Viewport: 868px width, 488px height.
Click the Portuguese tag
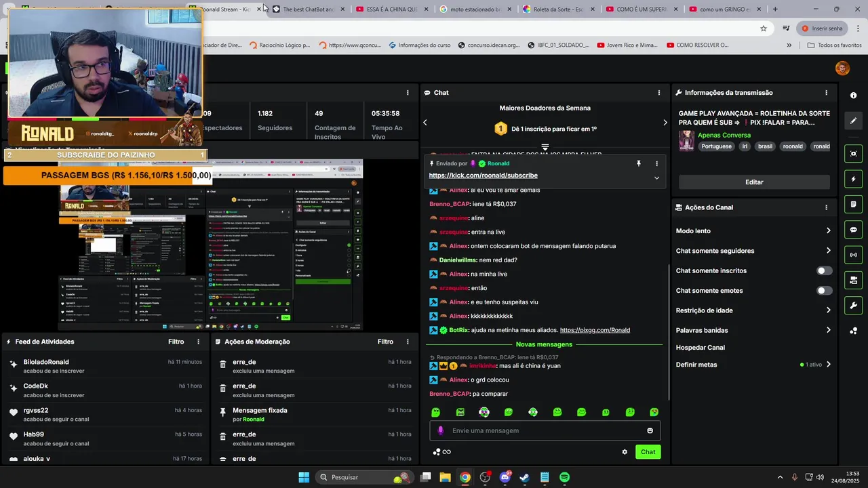pos(717,146)
